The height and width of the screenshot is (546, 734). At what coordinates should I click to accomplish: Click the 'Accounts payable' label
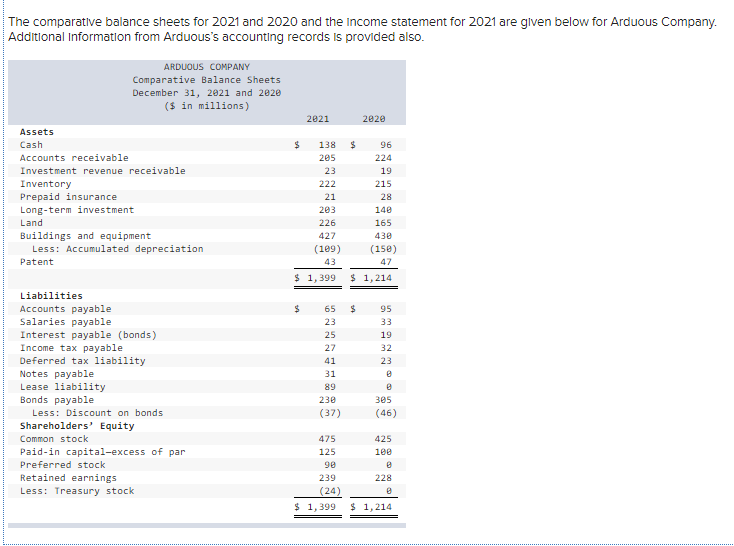click(x=66, y=309)
